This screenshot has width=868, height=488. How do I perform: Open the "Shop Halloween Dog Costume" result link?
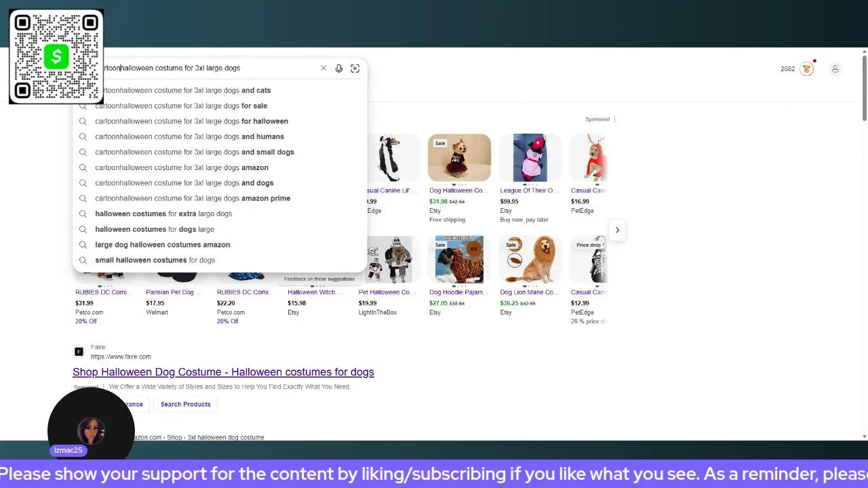pos(223,372)
